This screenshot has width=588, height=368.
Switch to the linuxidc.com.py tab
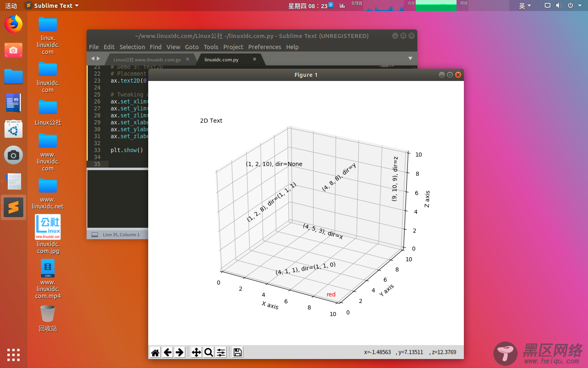(x=221, y=60)
